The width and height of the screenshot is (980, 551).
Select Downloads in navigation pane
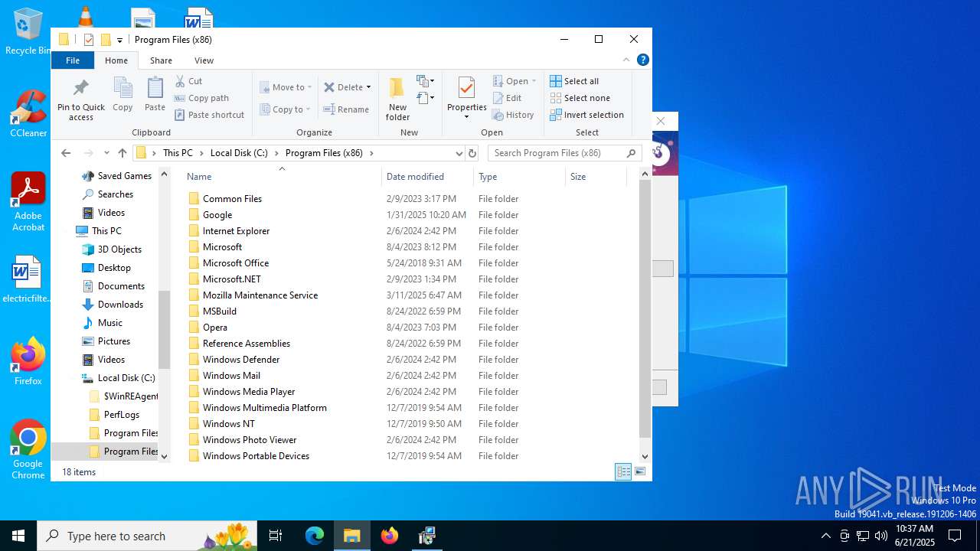pos(120,305)
